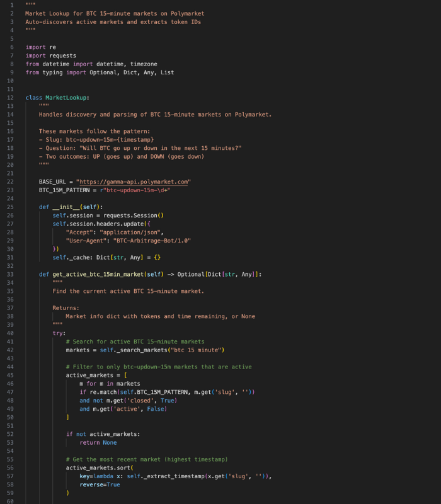
Task: Click 'Handles discovery and parsing' docstring line
Action: click(x=155, y=115)
